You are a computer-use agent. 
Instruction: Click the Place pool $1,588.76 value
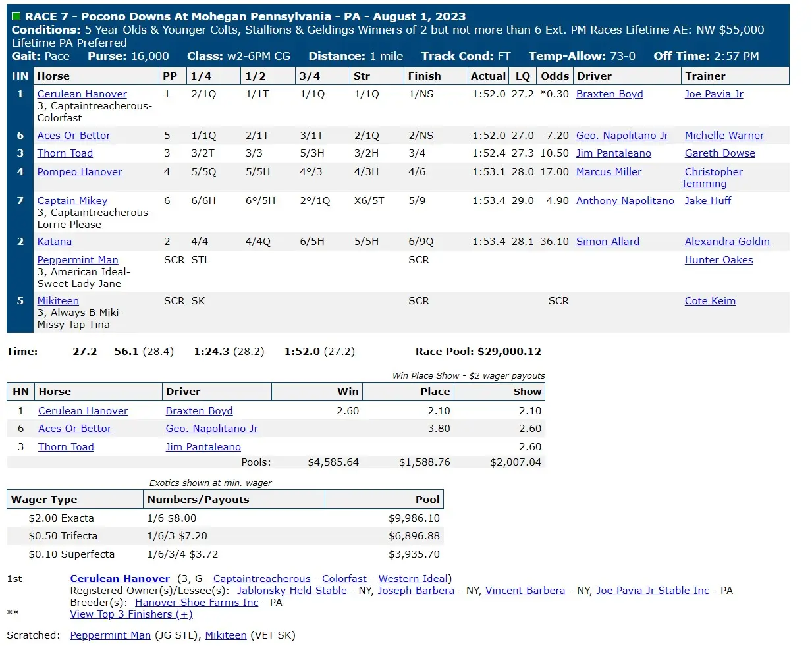click(x=425, y=462)
